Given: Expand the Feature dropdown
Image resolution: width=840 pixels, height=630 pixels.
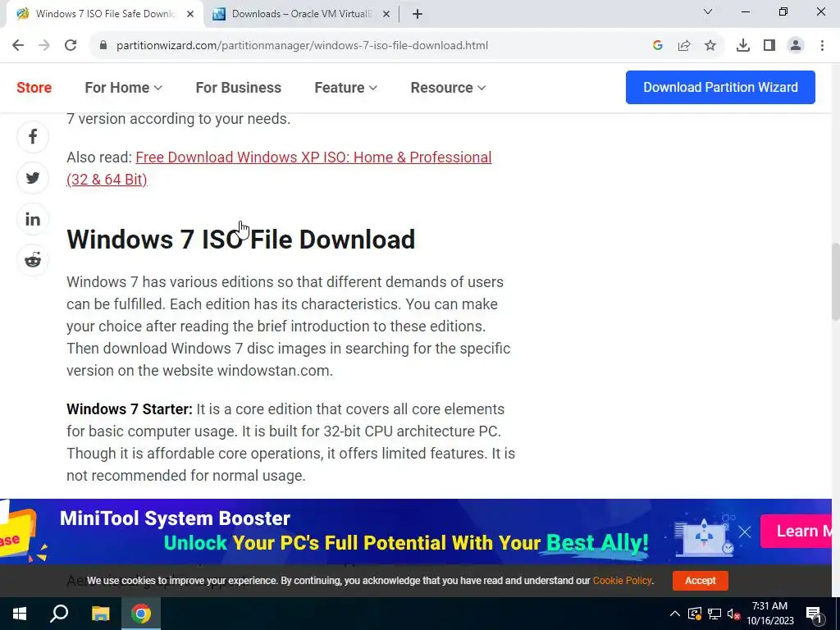Looking at the screenshot, I should coord(345,87).
